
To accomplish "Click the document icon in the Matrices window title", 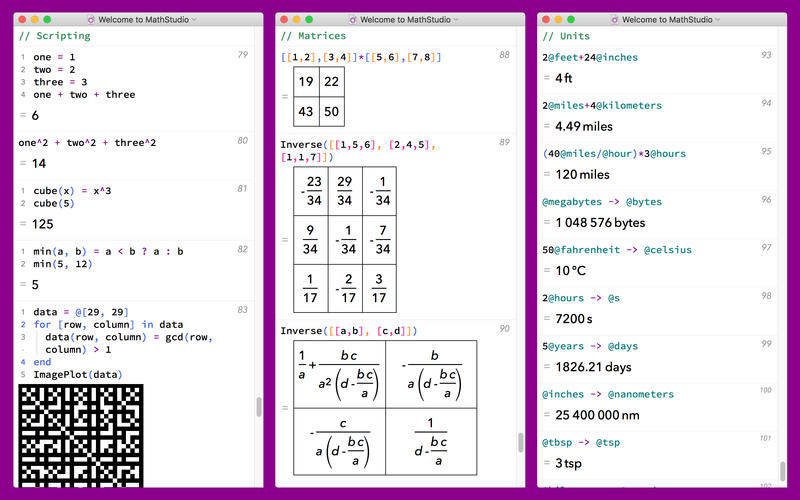I will point(353,20).
